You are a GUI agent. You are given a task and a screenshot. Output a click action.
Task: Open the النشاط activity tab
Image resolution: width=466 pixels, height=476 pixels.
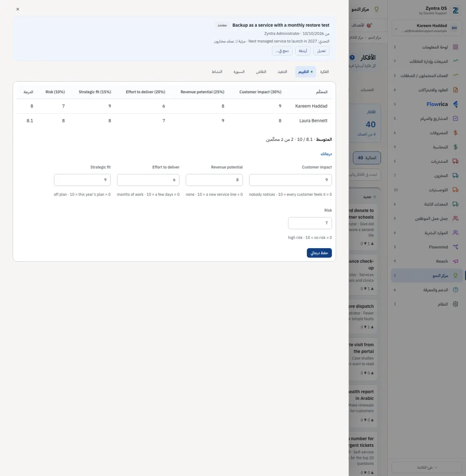coord(217,72)
